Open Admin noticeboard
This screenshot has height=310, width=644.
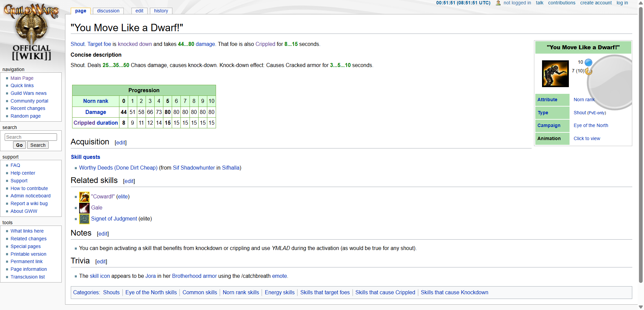coord(31,196)
